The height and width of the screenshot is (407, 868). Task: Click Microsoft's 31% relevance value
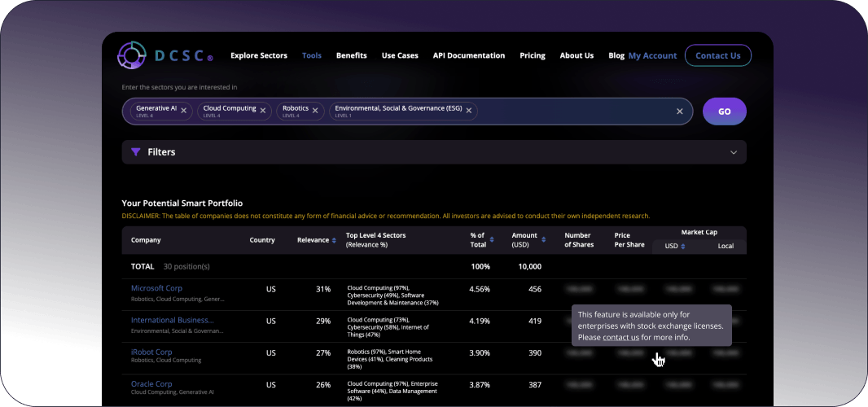click(323, 289)
